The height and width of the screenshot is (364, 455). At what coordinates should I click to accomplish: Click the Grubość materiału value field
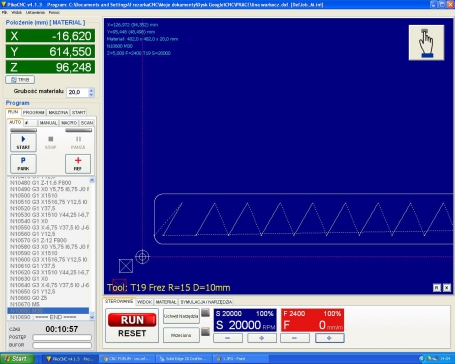78,92
